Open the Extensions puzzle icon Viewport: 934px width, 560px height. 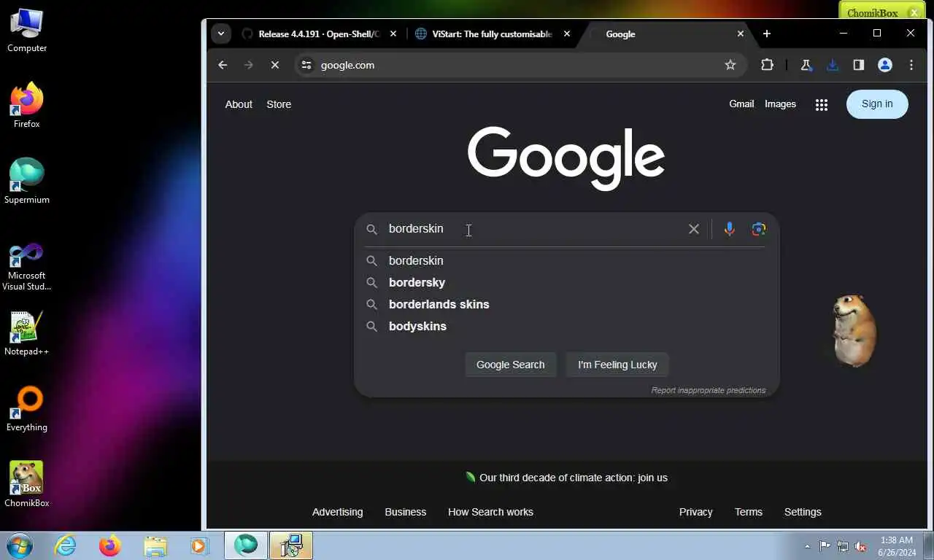point(767,65)
